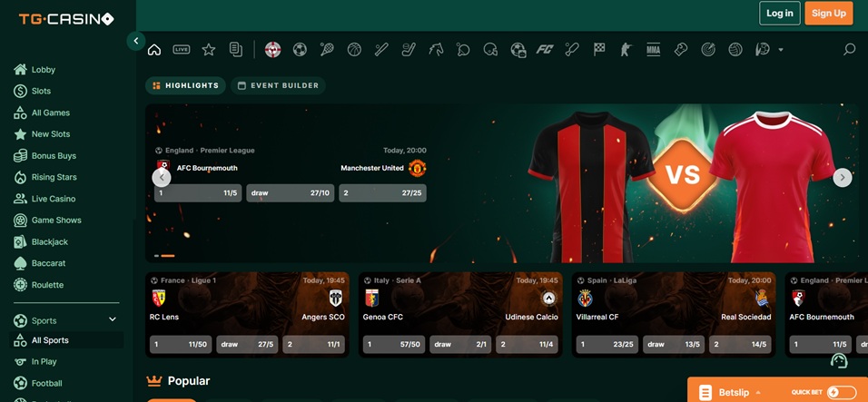Open the live support headset icon

(839, 360)
